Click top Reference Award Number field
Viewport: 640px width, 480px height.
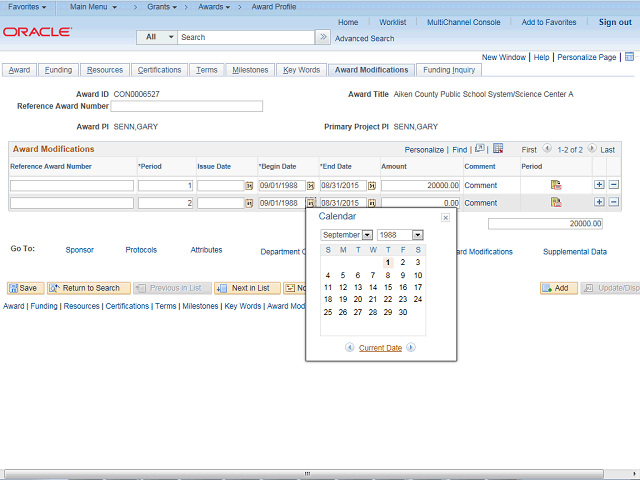(x=187, y=106)
